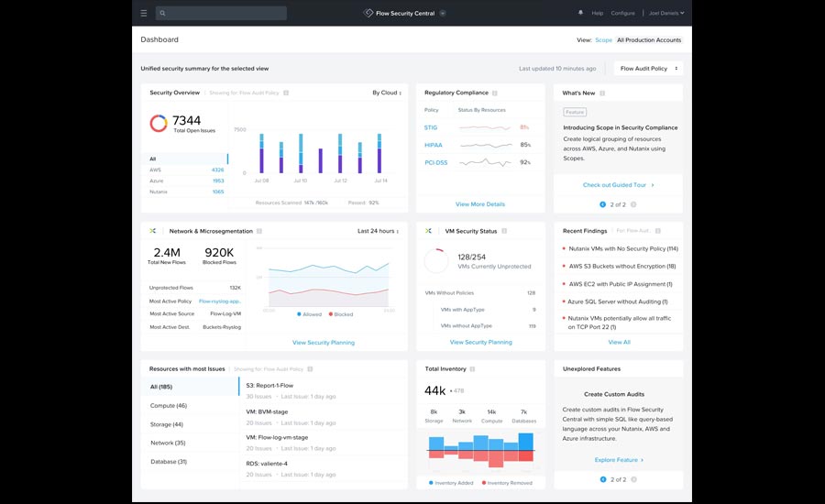
Task: Click the info icon beside What's New
Action: [x=602, y=93]
